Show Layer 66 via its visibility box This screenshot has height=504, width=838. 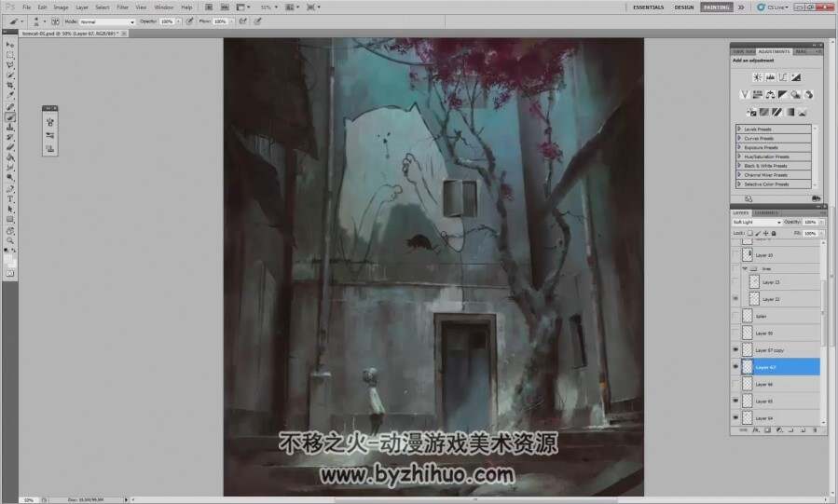[x=735, y=385]
